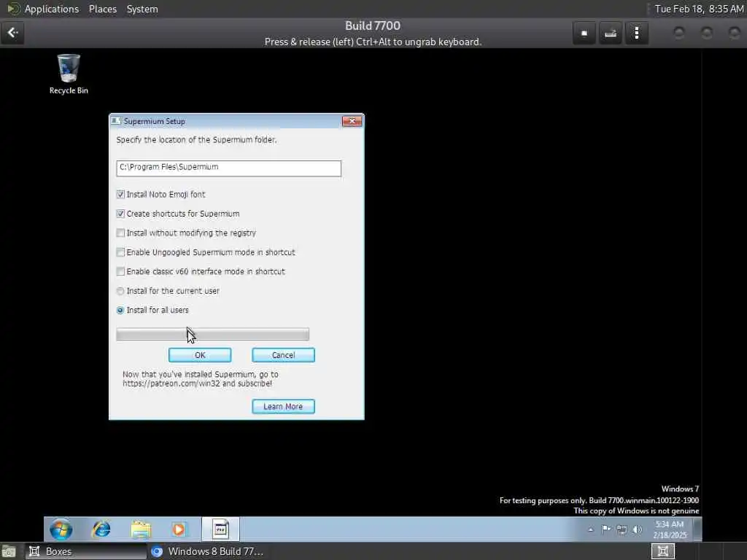
Task: Open the Boxes three-dot menu
Action: 636,33
